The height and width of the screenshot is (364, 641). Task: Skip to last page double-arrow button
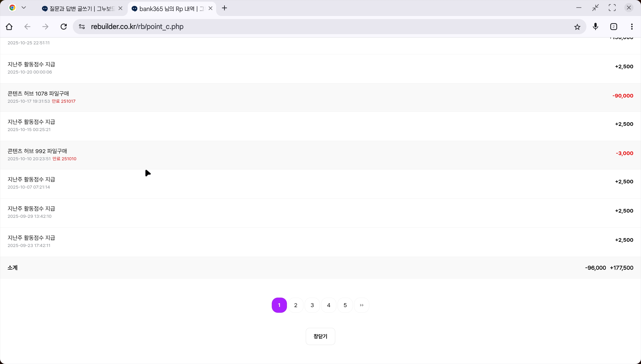pyautogui.click(x=361, y=305)
